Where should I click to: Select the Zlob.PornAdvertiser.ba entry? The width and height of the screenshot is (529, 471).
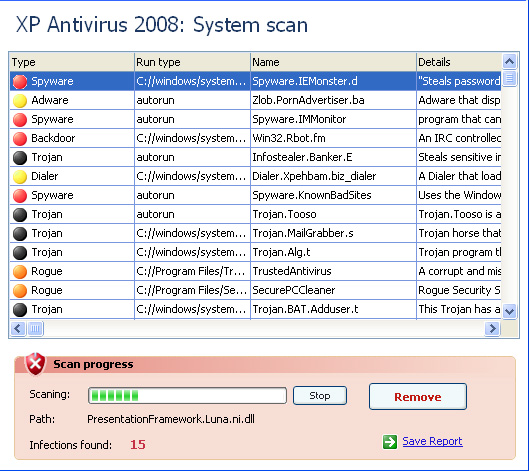click(x=333, y=100)
